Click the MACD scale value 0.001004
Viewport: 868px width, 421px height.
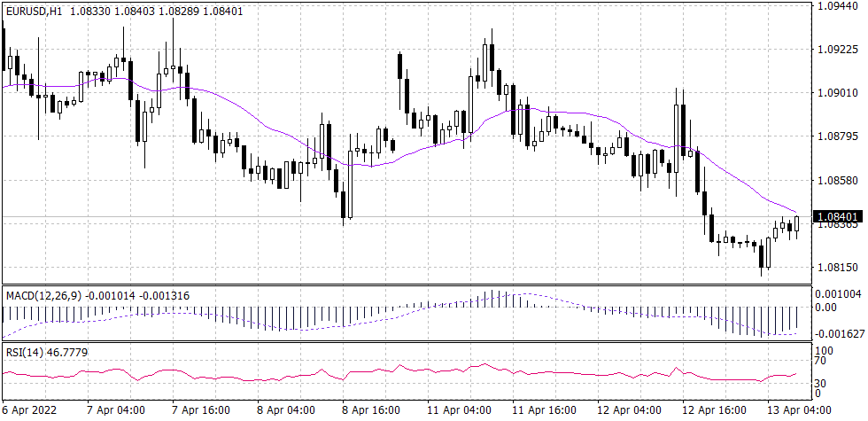click(x=840, y=293)
